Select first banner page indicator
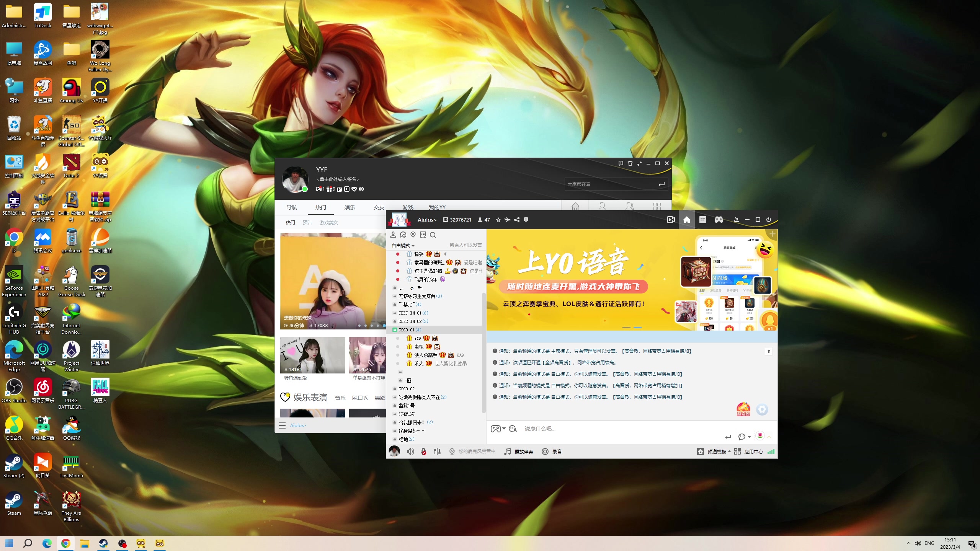 pyautogui.click(x=626, y=328)
